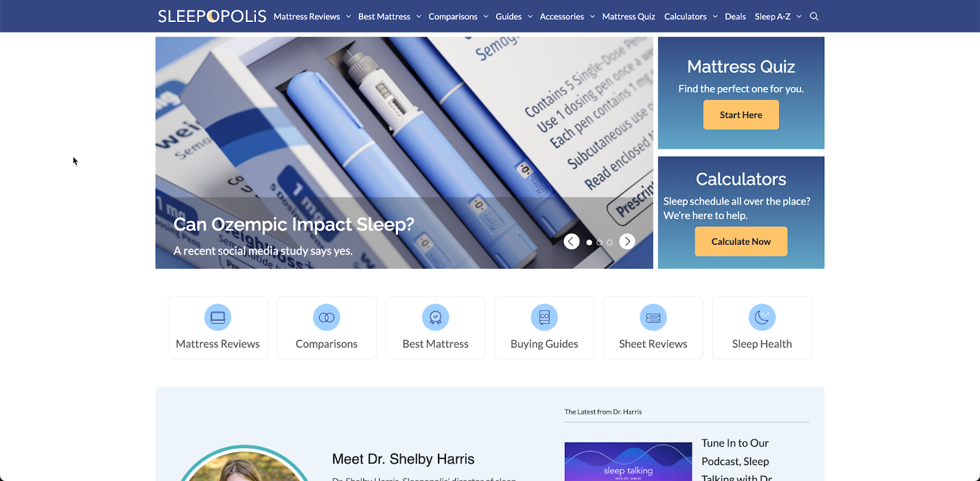
Task: Click the Sleepopolis logo
Action: click(212, 17)
